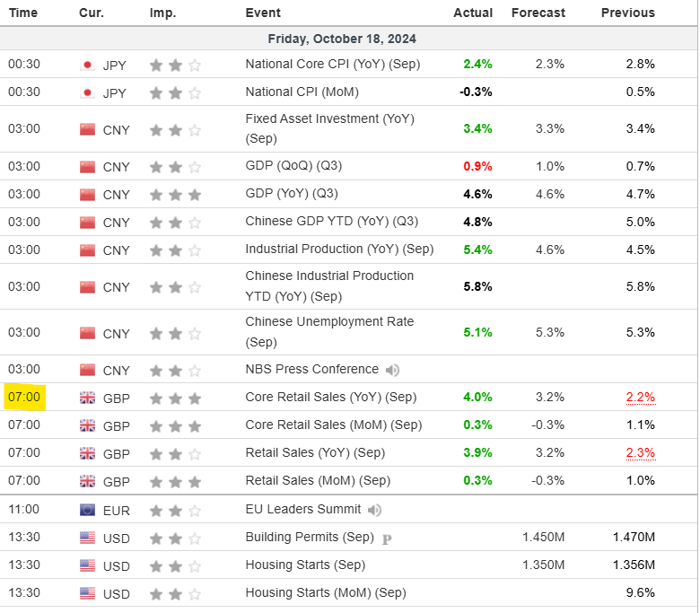Click the Time column header
This screenshot has height=613, width=700.
[x=23, y=13]
